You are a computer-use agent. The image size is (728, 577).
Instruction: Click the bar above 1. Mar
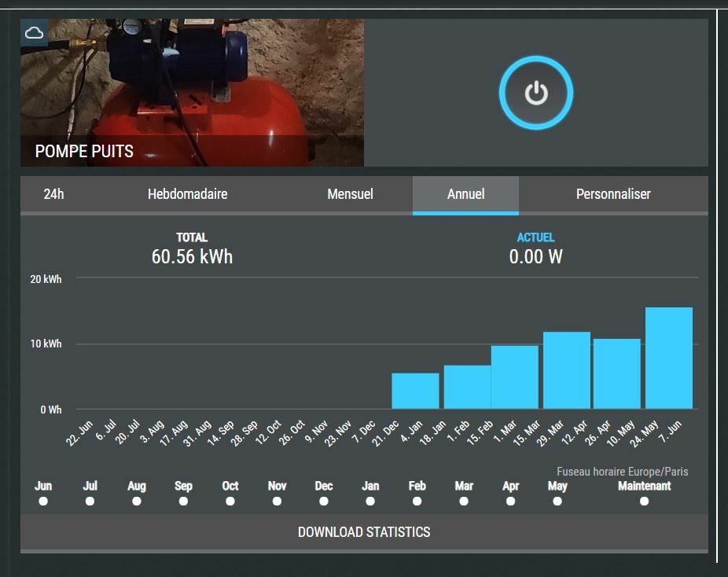pos(515,377)
